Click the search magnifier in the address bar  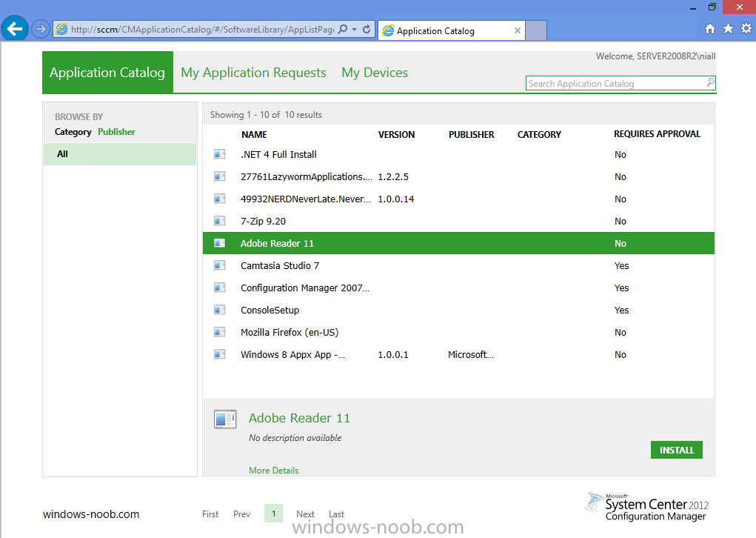343,30
